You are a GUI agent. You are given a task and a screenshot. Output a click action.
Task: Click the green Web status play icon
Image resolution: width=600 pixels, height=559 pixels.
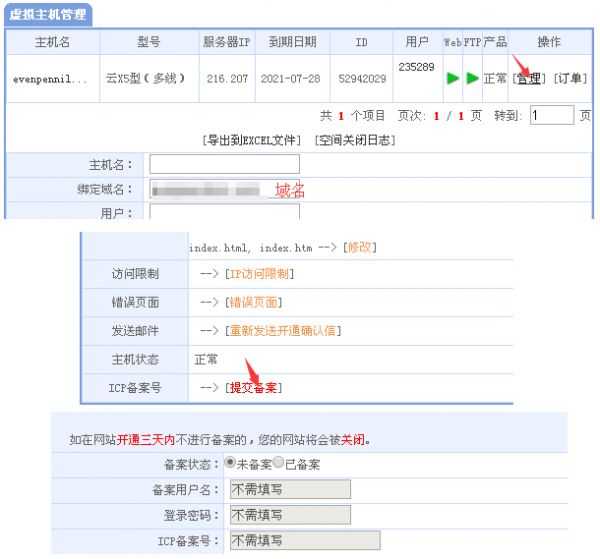[453, 78]
